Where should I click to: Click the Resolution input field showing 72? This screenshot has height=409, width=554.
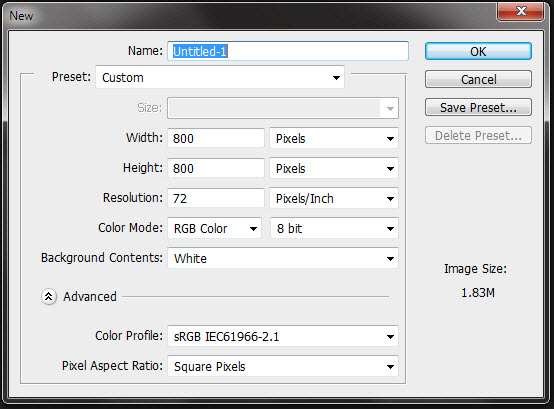click(216, 198)
